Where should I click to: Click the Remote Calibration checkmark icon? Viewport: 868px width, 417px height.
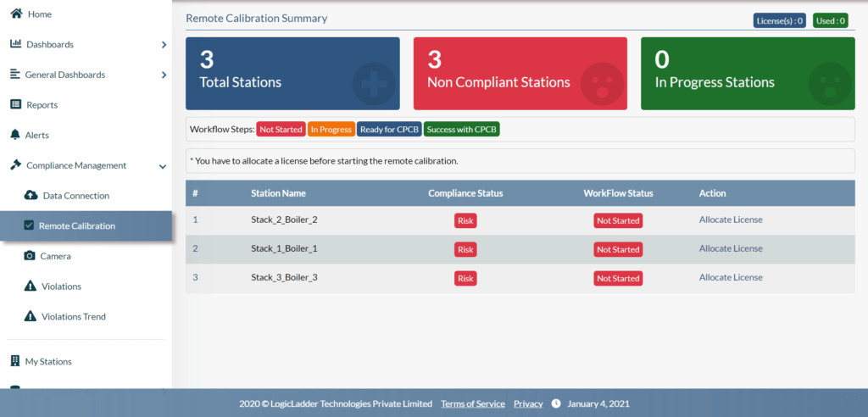(x=29, y=225)
